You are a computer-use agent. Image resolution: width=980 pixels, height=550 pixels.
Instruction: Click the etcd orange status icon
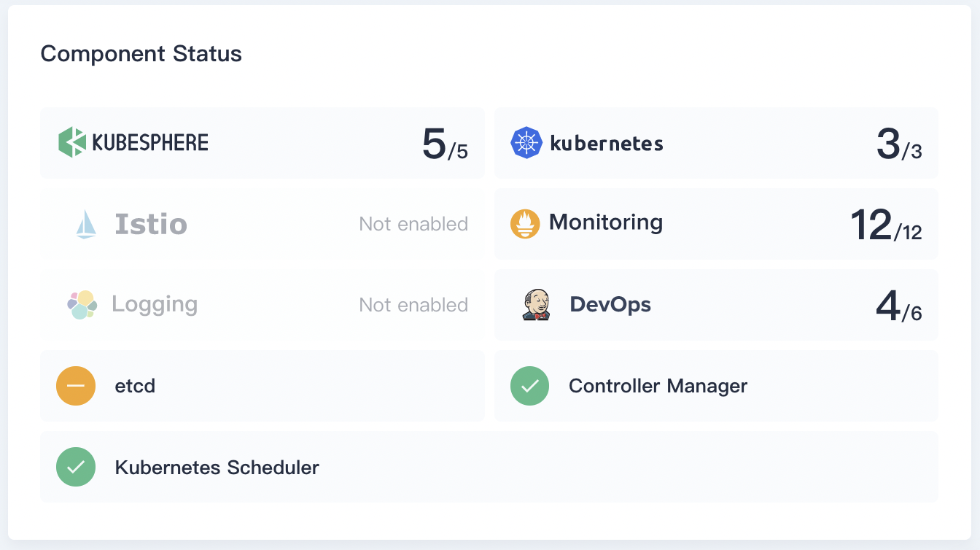tap(76, 386)
